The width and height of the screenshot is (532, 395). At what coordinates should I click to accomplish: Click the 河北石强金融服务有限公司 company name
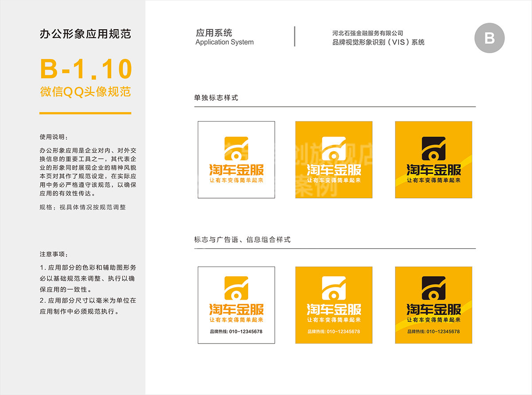point(368,33)
